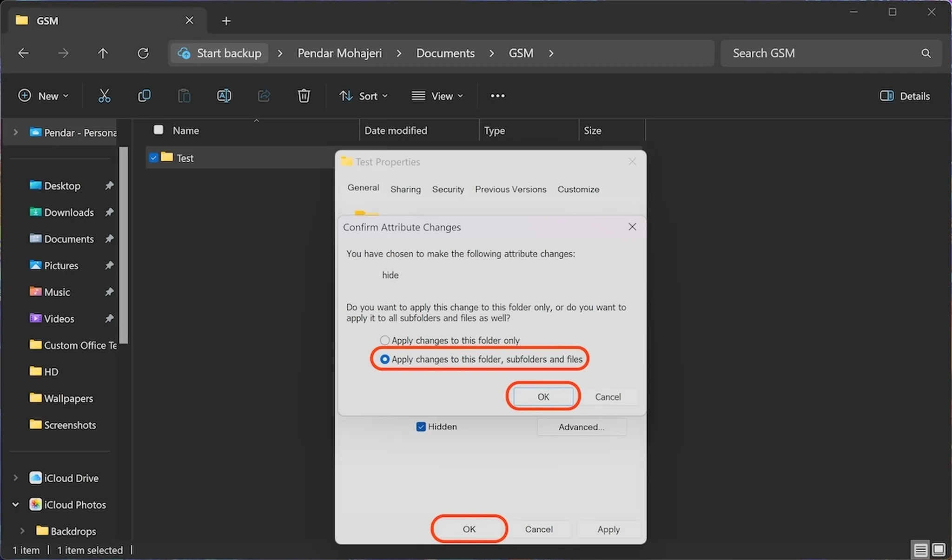Click the Copy icon in toolbar
The image size is (952, 560).
pos(144,96)
